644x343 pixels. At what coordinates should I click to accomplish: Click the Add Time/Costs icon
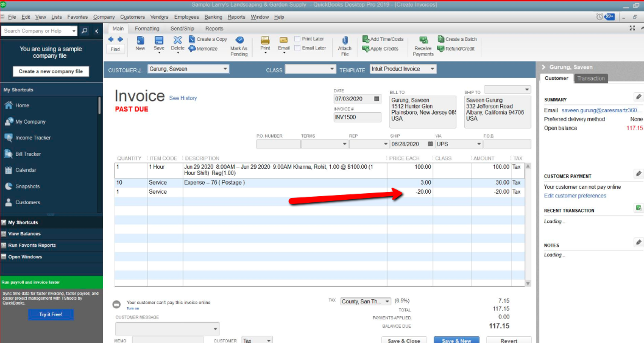click(366, 39)
